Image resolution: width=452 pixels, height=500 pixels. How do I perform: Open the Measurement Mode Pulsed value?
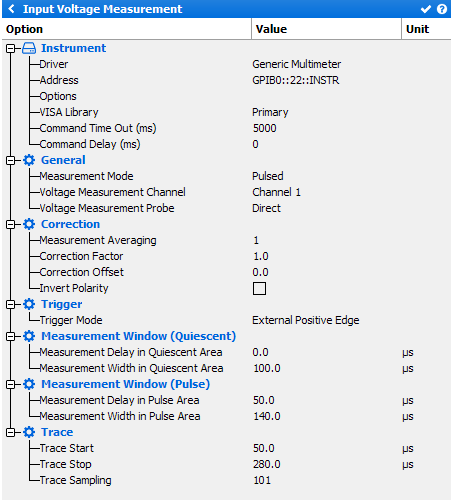pyautogui.click(x=268, y=176)
